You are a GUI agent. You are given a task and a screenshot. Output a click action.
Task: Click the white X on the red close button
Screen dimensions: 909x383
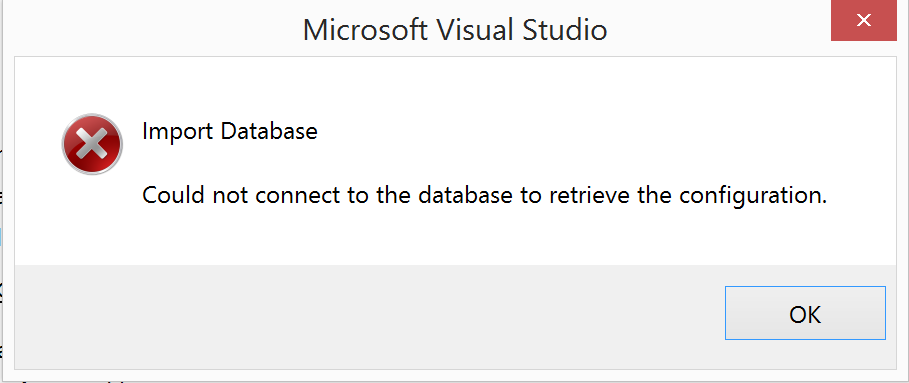point(864,20)
